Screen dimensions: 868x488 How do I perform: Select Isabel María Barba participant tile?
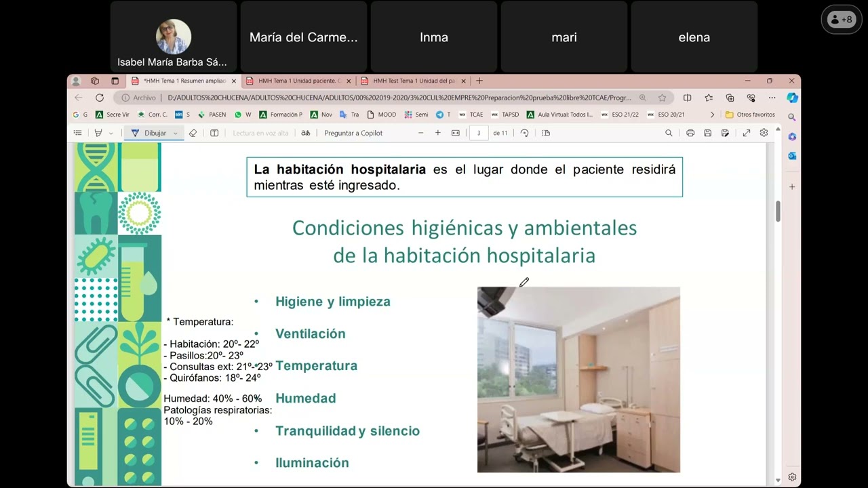pos(173,37)
